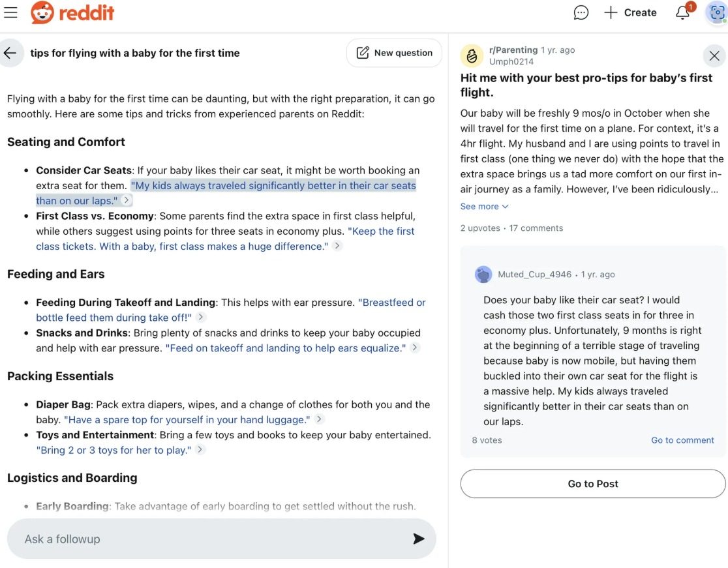Expand the post with See more
Screen dimensions: 728x568
coord(484,206)
